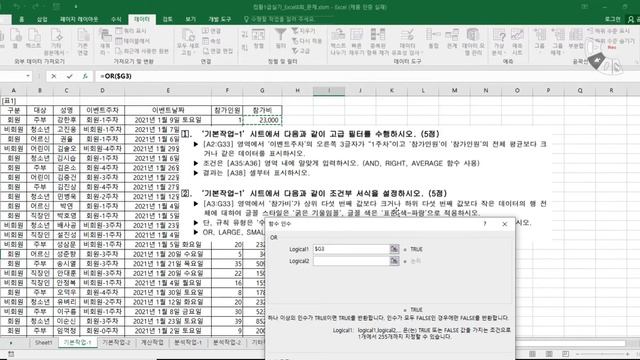Image resolution: width=640 pixels, height=360 pixels.
Task: Open the 그룹 (Group) dropdown
Action: point(540,42)
